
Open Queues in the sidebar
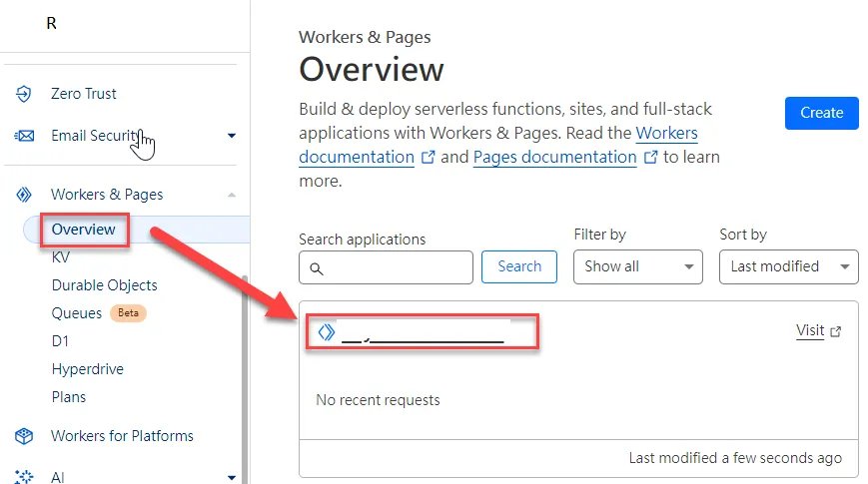[x=76, y=313]
